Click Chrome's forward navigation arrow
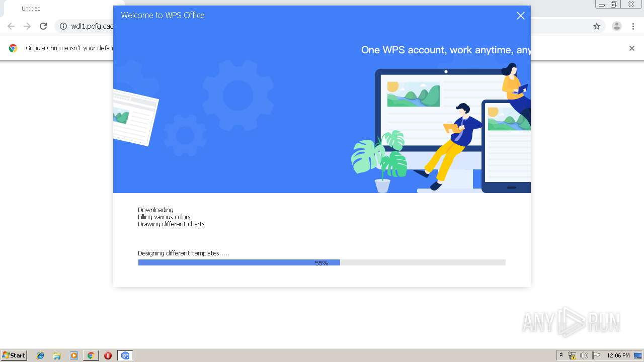The image size is (644, 362). tap(27, 26)
